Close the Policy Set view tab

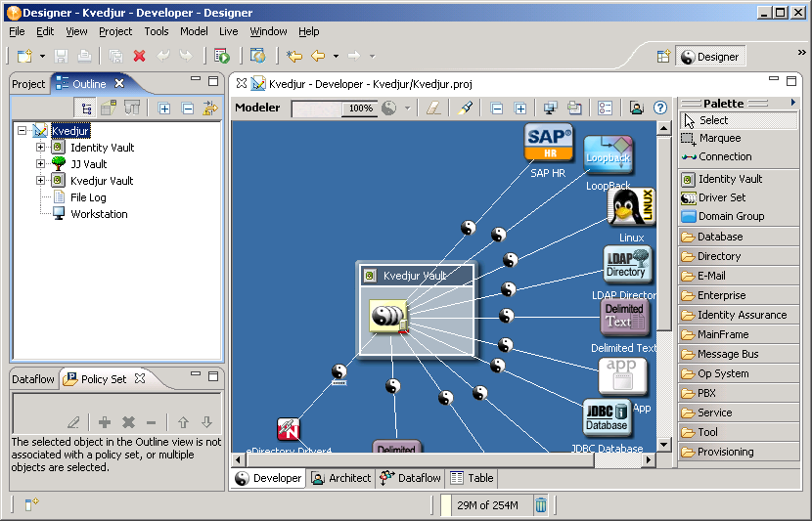click(x=139, y=378)
